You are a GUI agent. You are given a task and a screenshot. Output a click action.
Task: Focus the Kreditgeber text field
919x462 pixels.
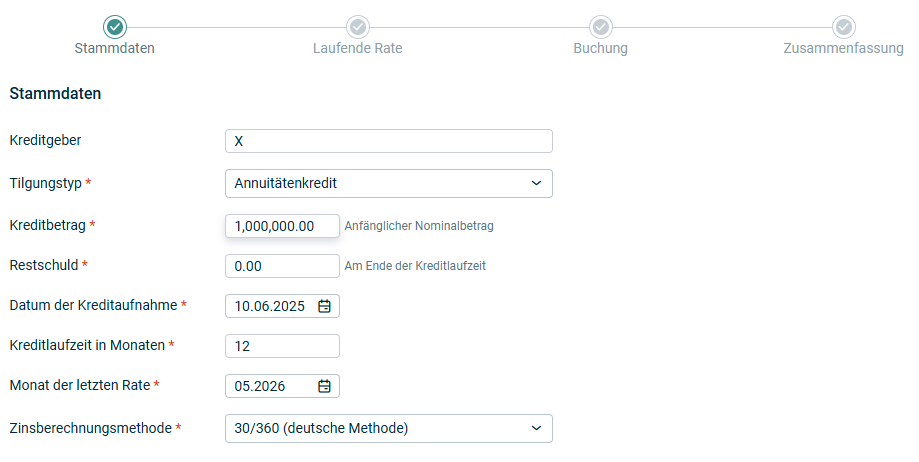point(389,141)
